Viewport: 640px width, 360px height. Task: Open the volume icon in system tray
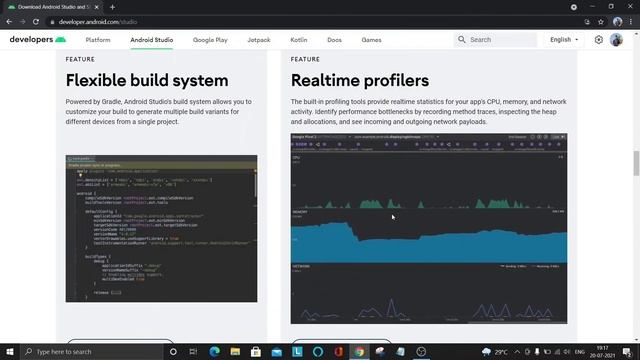[x=567, y=351]
